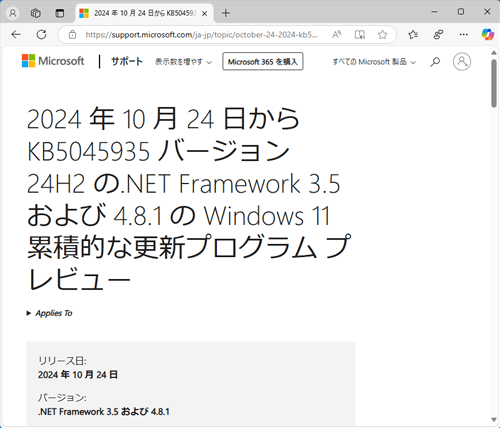The height and width of the screenshot is (428, 500).
Task: Click the address bar URL
Action: pos(201,35)
